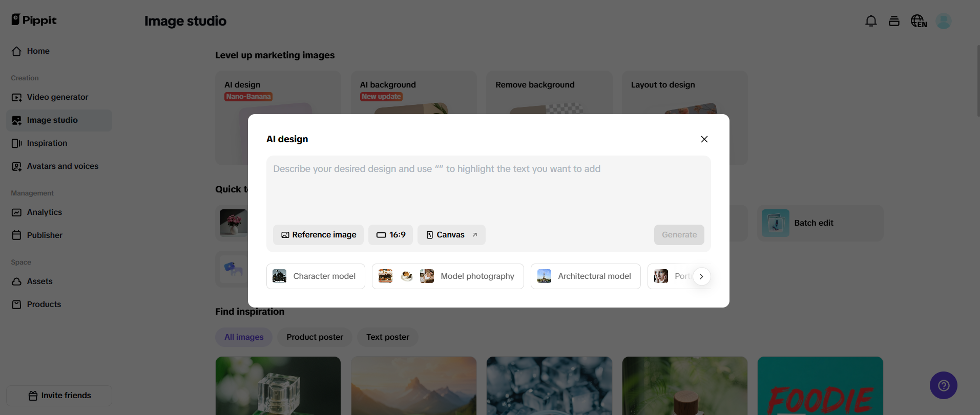
Task: Click the Reference image button
Action: pos(318,235)
